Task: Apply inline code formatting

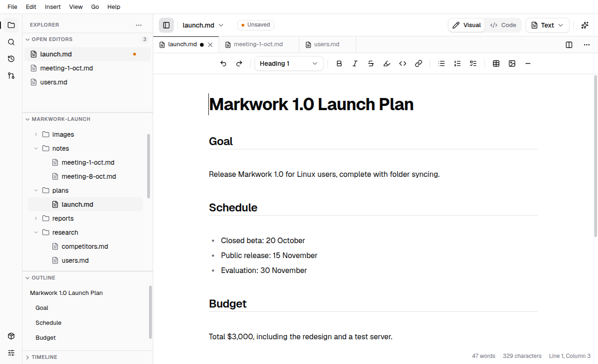Action: pyautogui.click(x=403, y=63)
